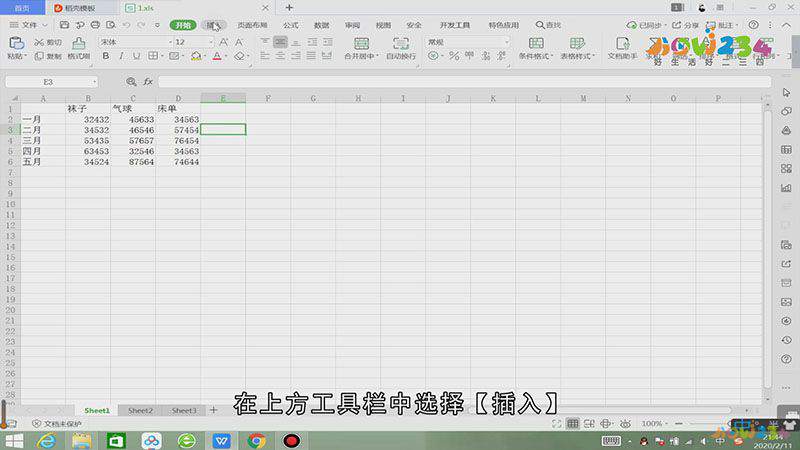This screenshot has height=450, width=800.
Task: Click zoom out minus on zoom slider
Action: tap(679, 423)
